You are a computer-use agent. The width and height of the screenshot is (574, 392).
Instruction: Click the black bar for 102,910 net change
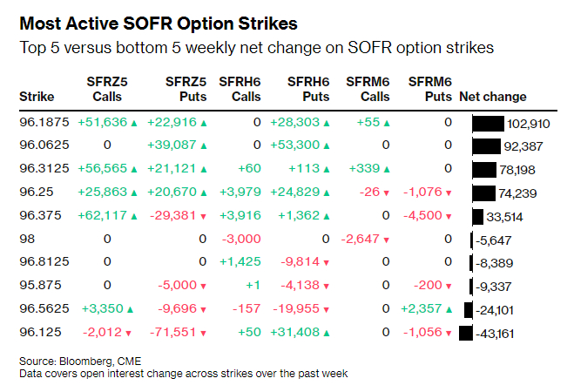488,124
